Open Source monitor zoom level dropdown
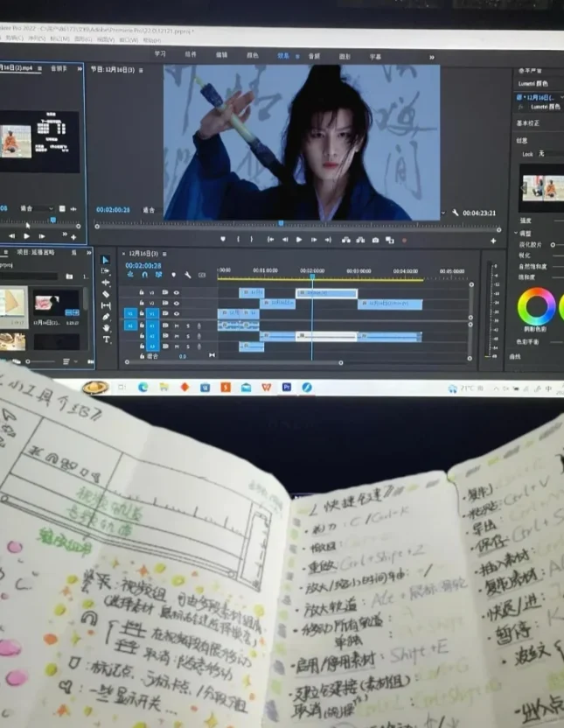 point(37,208)
